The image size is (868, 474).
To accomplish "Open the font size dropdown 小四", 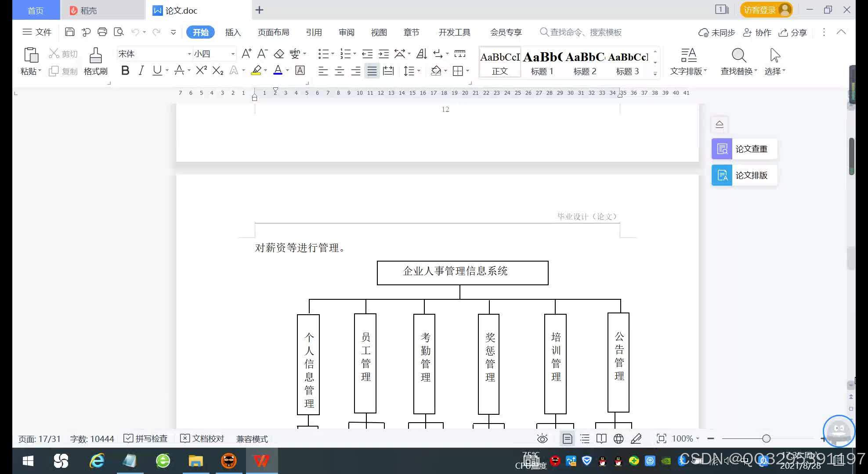I will click(x=233, y=54).
